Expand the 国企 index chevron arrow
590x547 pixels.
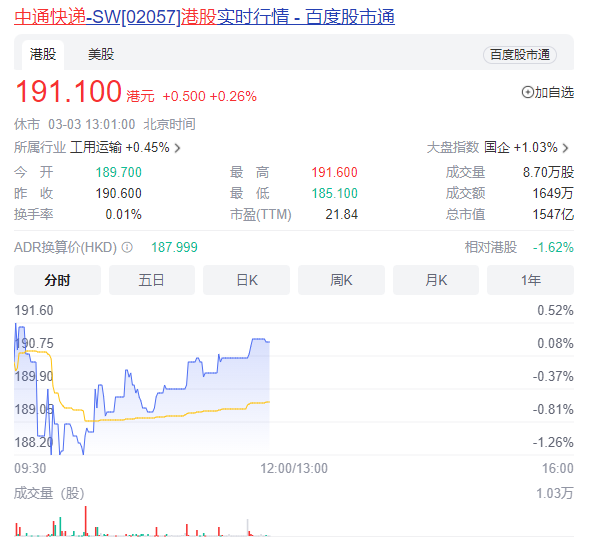click(x=565, y=148)
